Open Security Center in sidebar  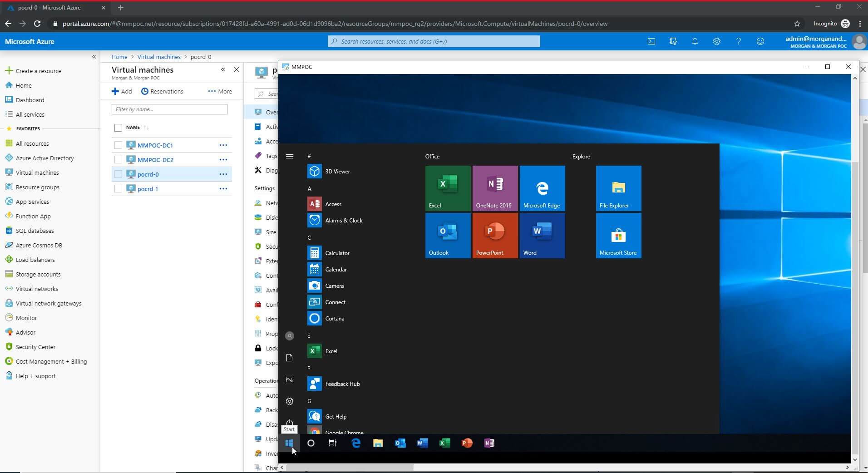point(30,347)
